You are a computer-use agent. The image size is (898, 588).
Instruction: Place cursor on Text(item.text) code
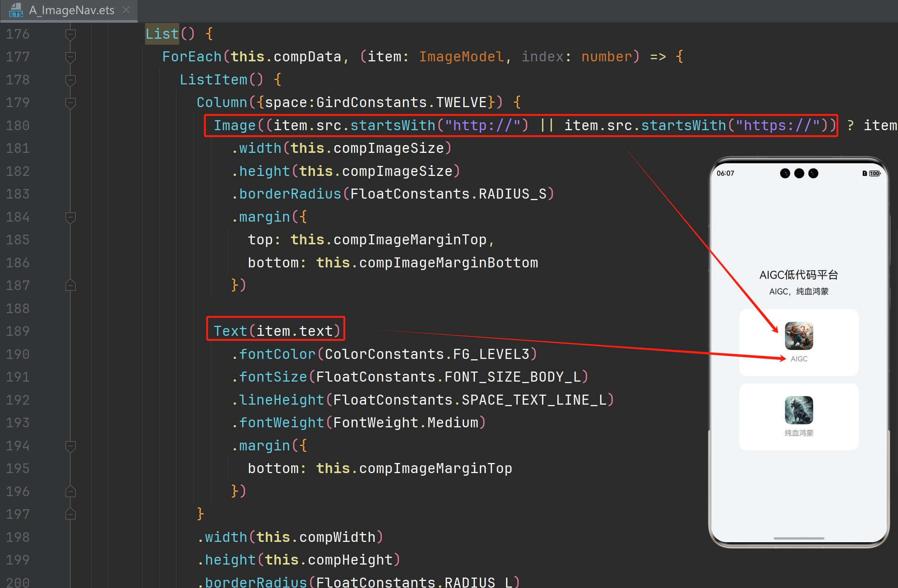click(x=276, y=331)
